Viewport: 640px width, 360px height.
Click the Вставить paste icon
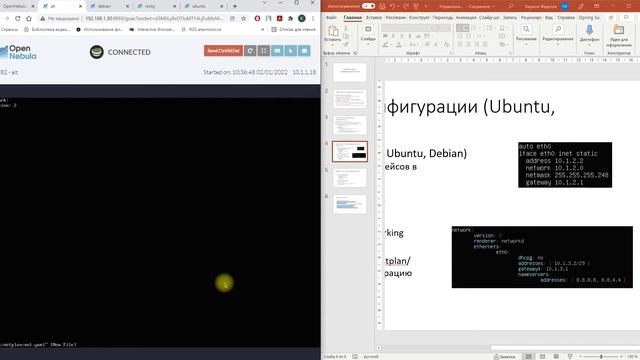(x=333, y=31)
